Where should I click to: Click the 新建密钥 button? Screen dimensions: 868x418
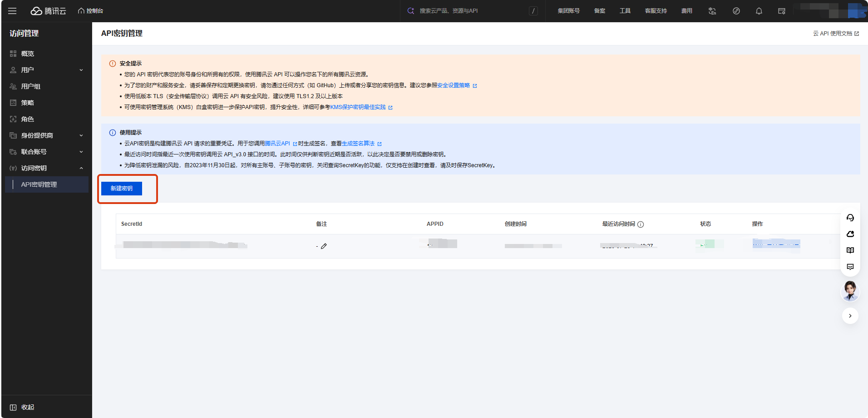point(122,189)
